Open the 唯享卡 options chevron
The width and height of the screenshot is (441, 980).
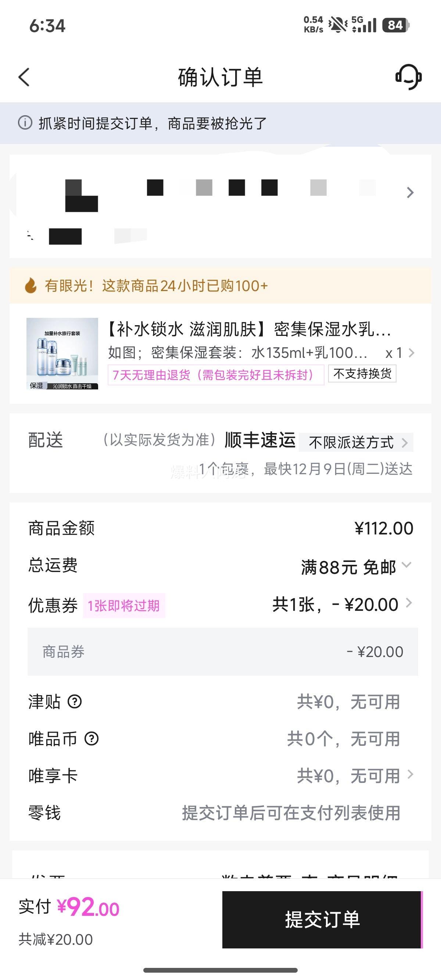(410, 774)
